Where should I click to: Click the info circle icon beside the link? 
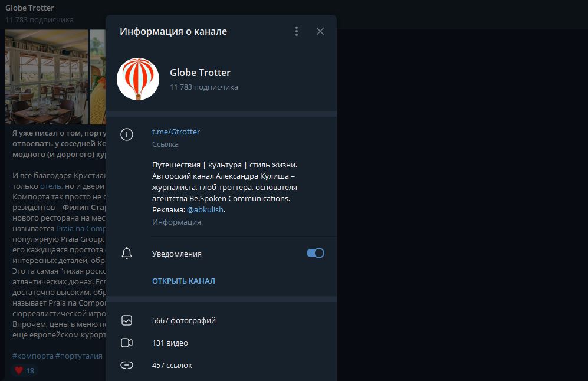pos(126,134)
